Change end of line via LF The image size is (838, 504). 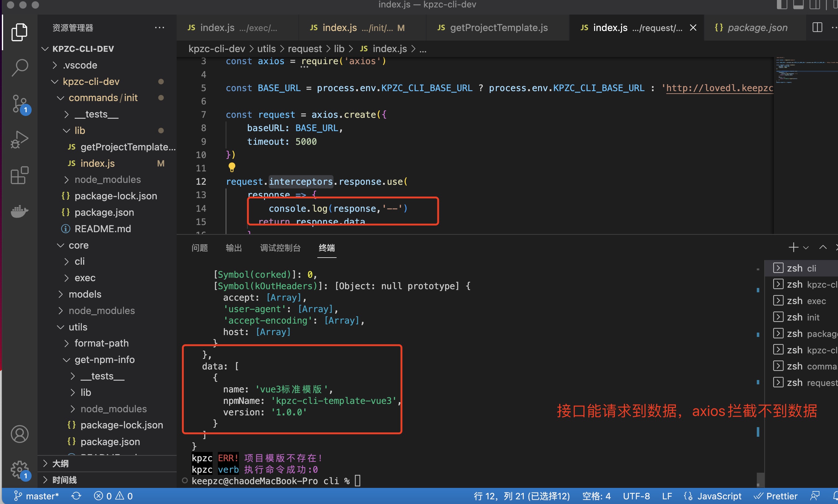(667, 496)
